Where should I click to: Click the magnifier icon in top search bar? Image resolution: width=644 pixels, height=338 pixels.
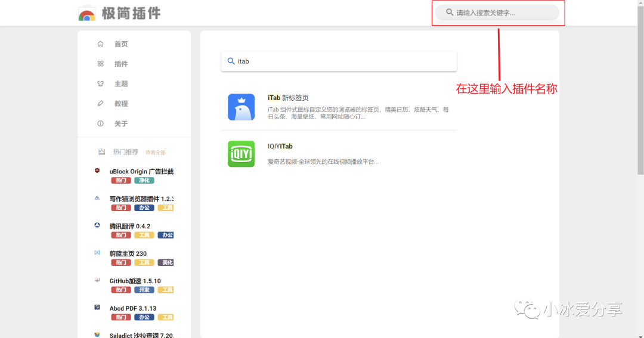pos(450,13)
